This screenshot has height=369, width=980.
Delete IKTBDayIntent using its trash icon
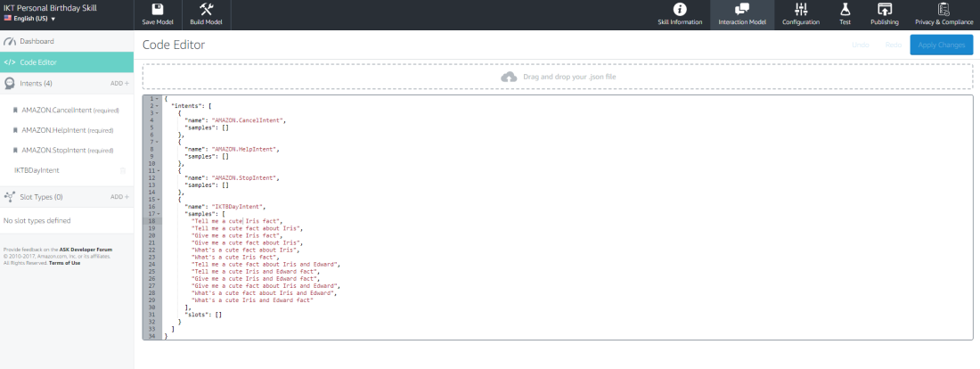pos(123,170)
